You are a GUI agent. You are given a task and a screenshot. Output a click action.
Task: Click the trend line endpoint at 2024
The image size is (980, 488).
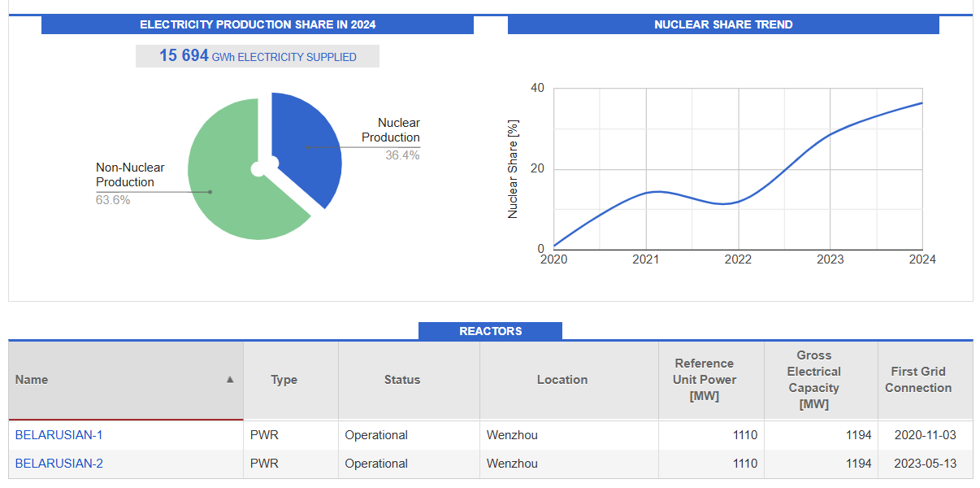(922, 103)
